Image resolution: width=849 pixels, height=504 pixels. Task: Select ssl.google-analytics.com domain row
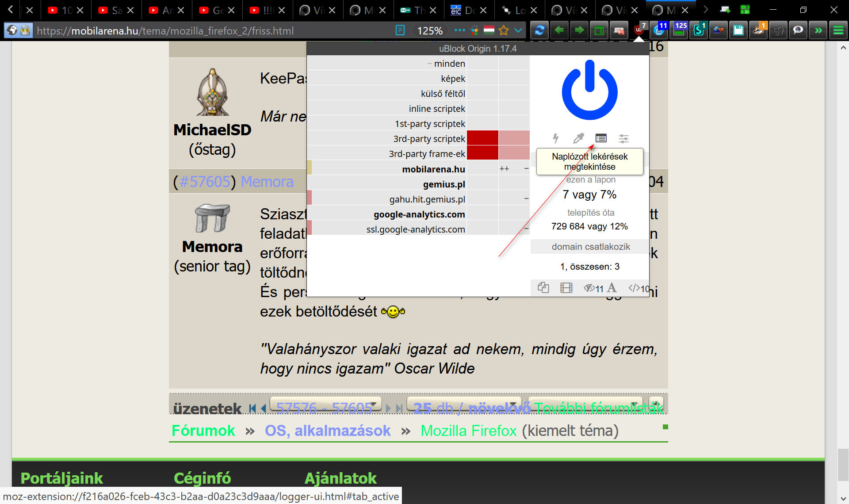[416, 229]
